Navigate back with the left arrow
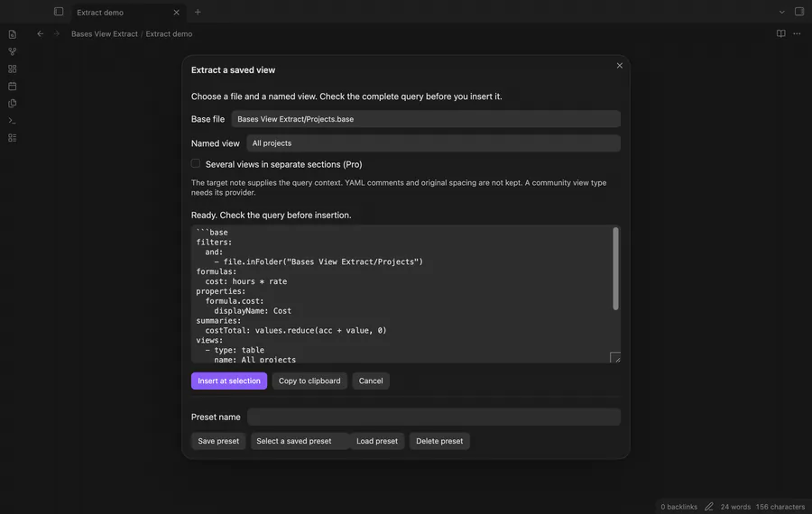 41,33
